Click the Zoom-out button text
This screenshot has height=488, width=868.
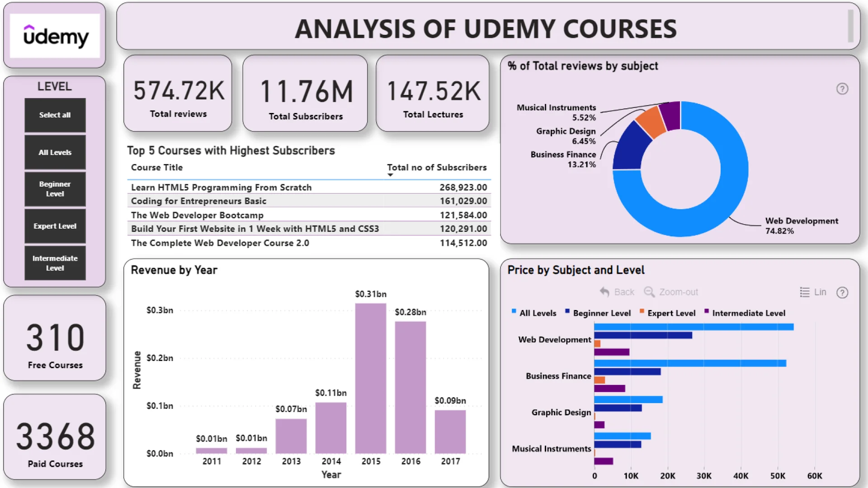[x=679, y=292]
